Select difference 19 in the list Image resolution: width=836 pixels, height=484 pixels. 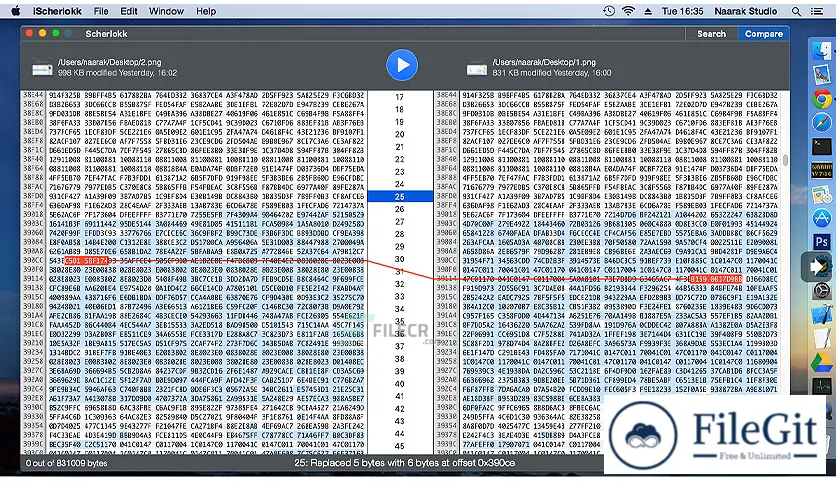399,122
